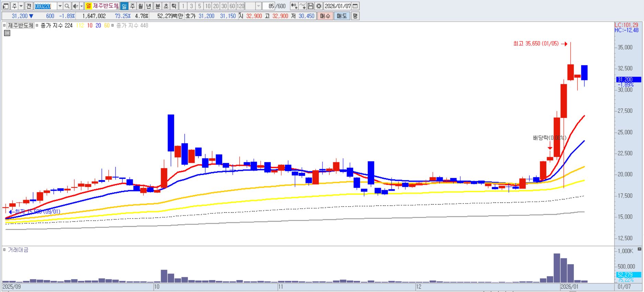
Task: Expand the stock code history dropdown
Action: pos(60,6)
